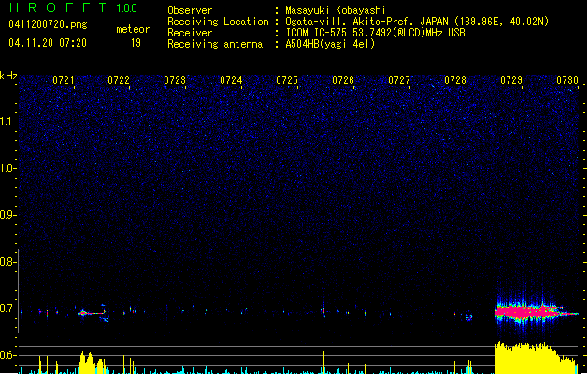Click the yellow intensity block below 0729
588x374 pixels.
pos(536,358)
